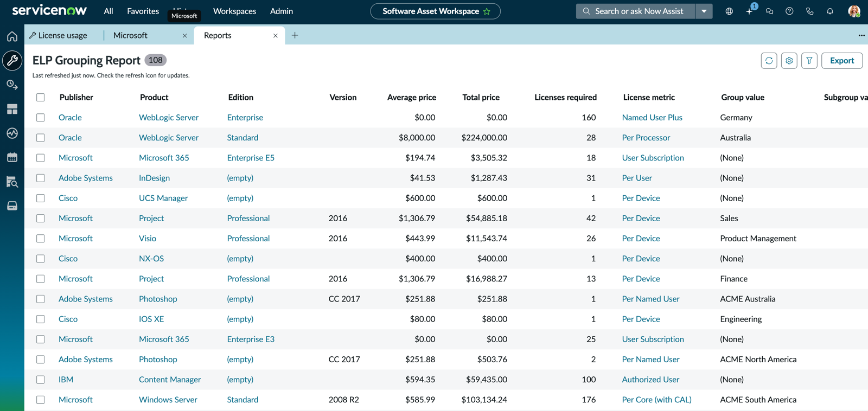Open the activity pulse sidebar icon
The width and height of the screenshot is (868, 411).
click(12, 133)
